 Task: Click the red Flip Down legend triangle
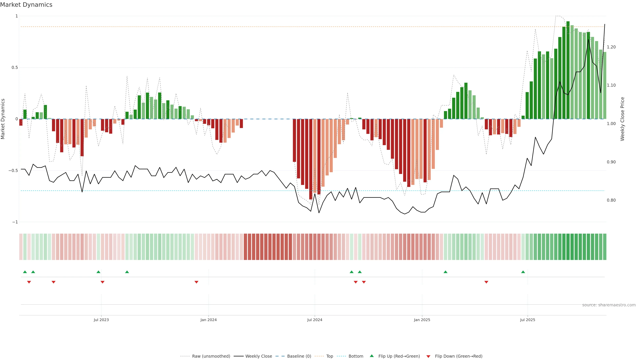(x=428, y=356)
